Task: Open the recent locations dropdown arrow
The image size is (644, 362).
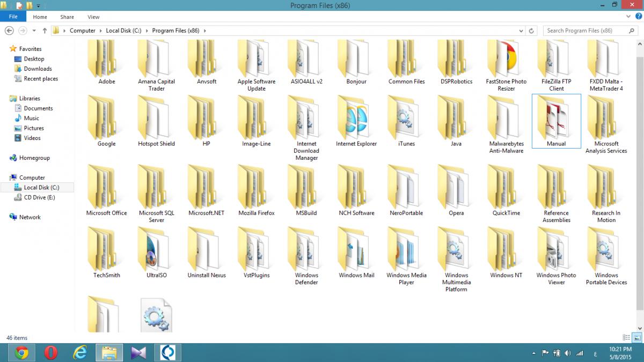Action: pyautogui.click(x=34, y=31)
